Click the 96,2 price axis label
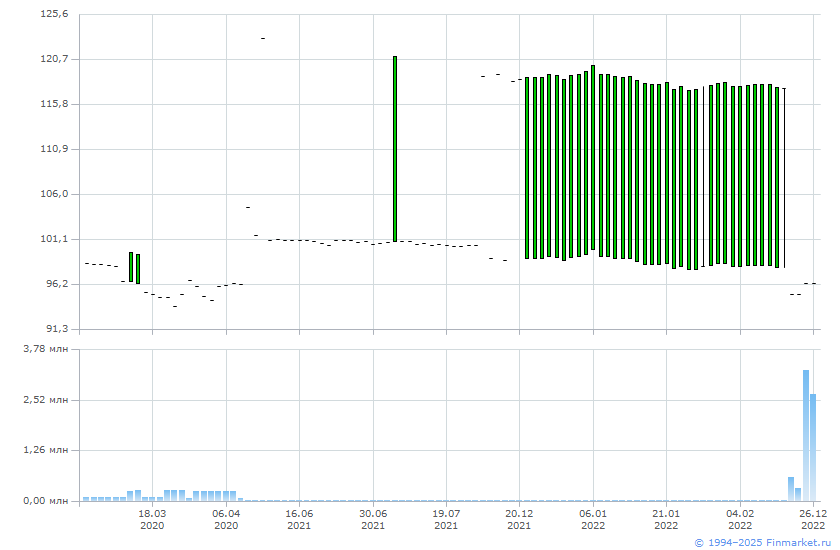The width and height of the screenshot is (840, 550). point(56,284)
